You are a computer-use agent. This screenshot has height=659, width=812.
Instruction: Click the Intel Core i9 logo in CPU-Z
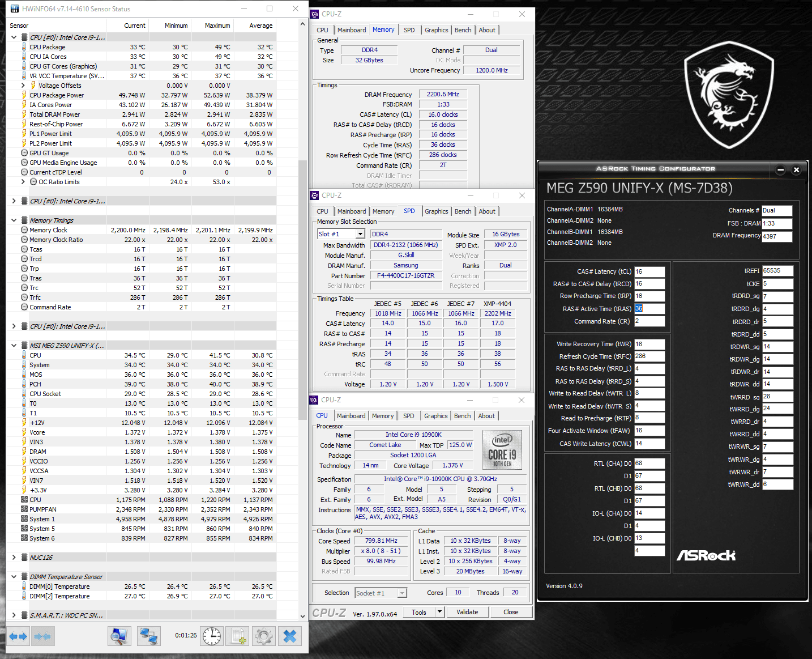point(502,449)
